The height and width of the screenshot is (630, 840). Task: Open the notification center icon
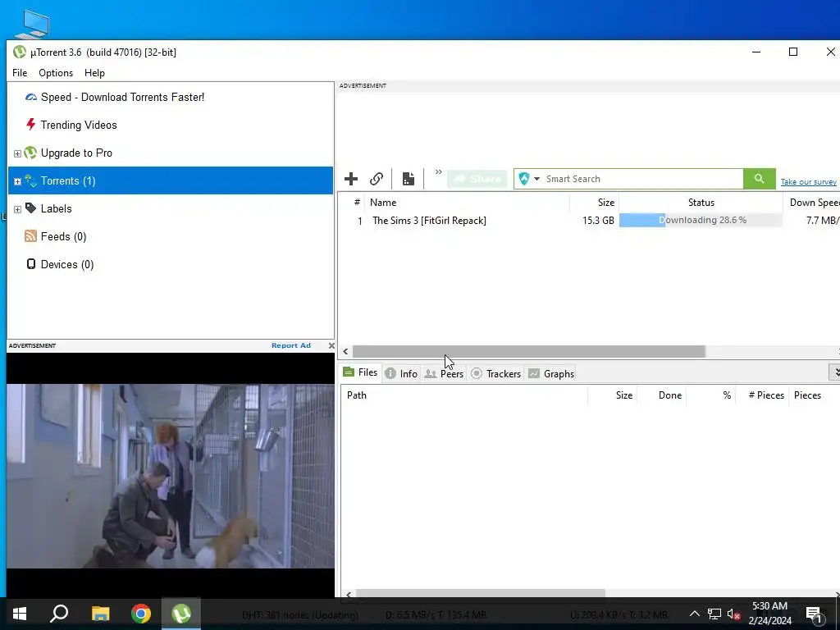coord(814,614)
